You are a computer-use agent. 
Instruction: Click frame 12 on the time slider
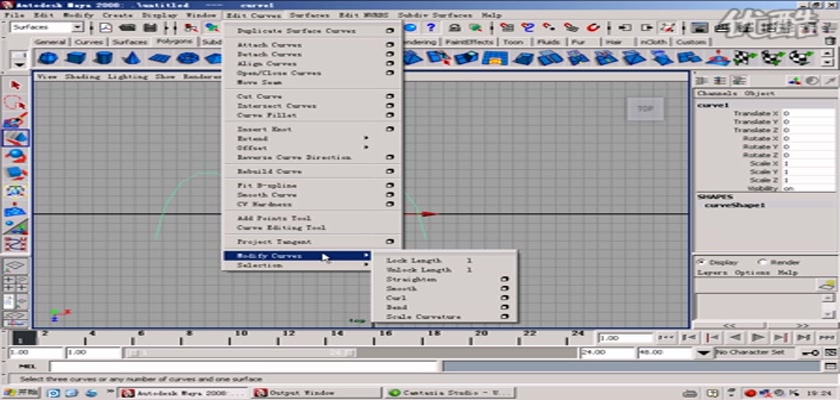(x=287, y=335)
